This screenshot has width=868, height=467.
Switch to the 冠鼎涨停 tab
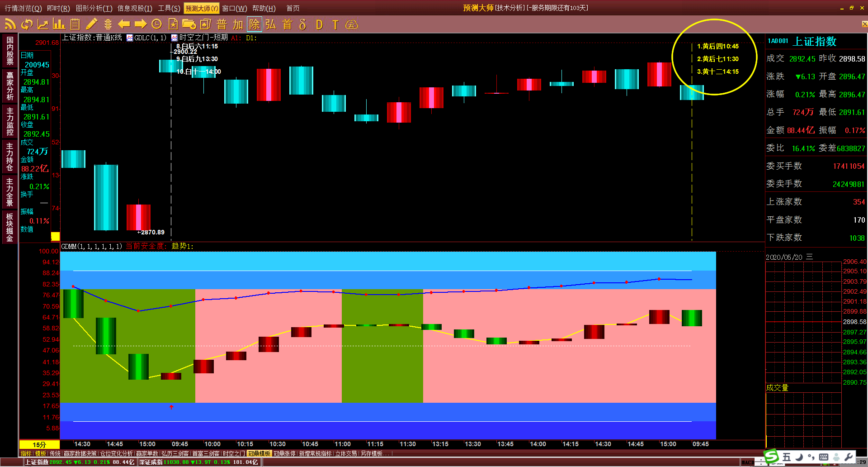point(284,453)
